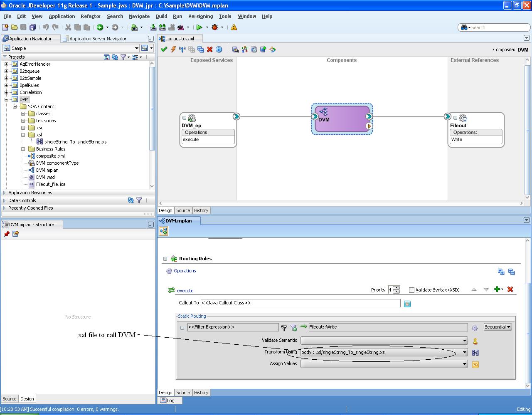Image resolution: width=532 pixels, height=415 pixels.
Task: Open the composite.xml info icon
Action: click(x=219, y=49)
